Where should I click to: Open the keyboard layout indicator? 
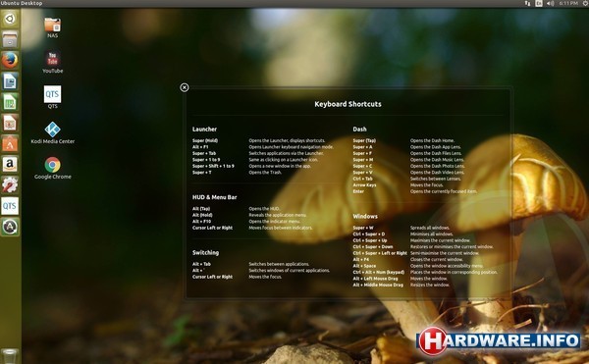(539, 3)
